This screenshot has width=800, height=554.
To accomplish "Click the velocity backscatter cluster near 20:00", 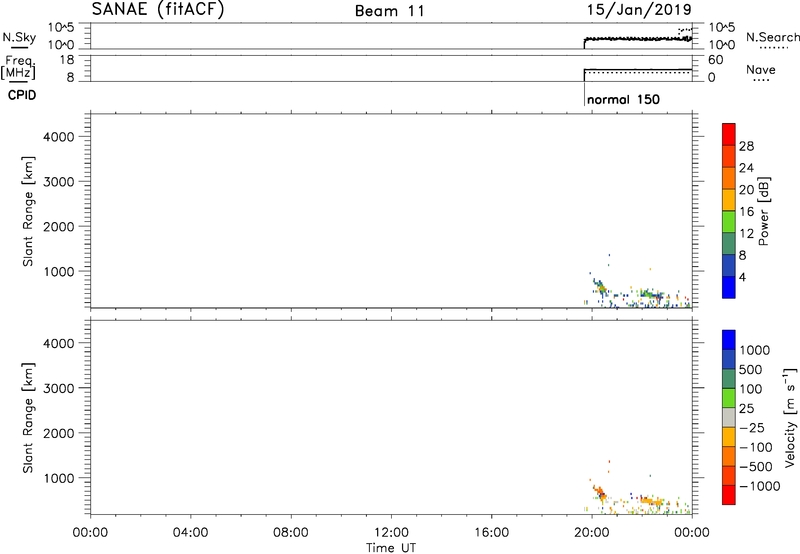I will coord(600,494).
